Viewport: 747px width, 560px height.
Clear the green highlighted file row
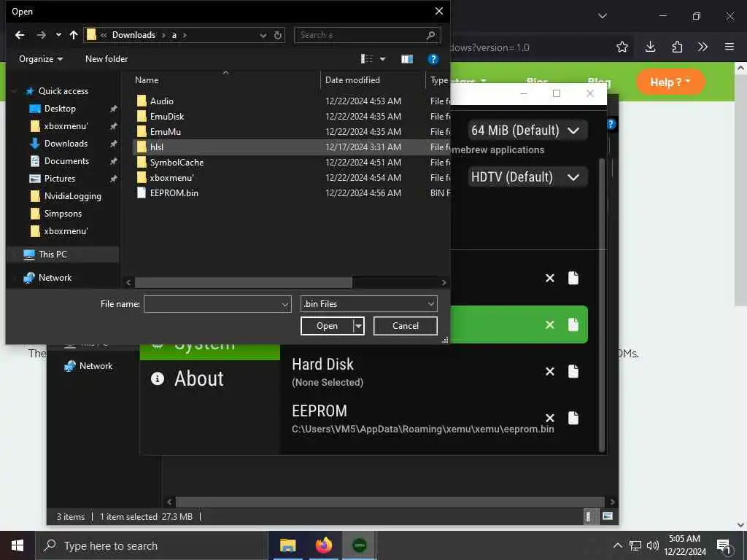click(550, 324)
